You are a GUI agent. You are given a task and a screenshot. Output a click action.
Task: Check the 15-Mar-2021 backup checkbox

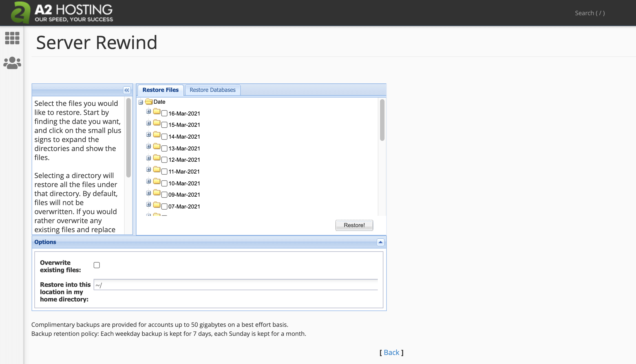[x=164, y=125]
